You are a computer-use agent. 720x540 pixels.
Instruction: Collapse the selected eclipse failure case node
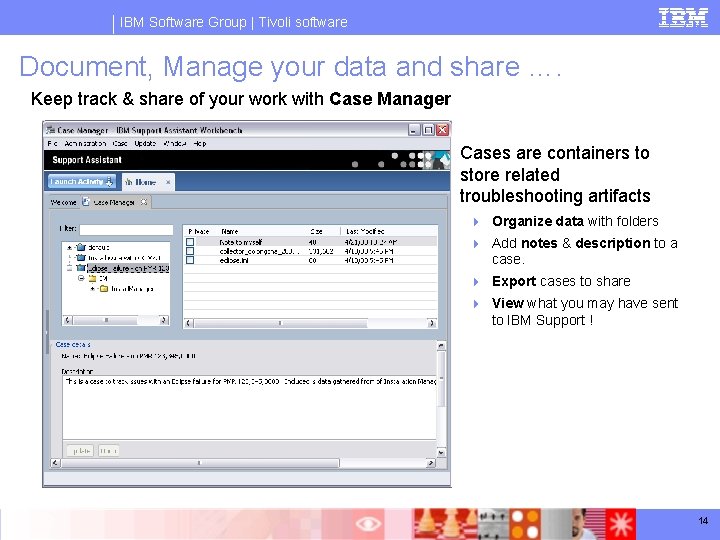point(69,268)
